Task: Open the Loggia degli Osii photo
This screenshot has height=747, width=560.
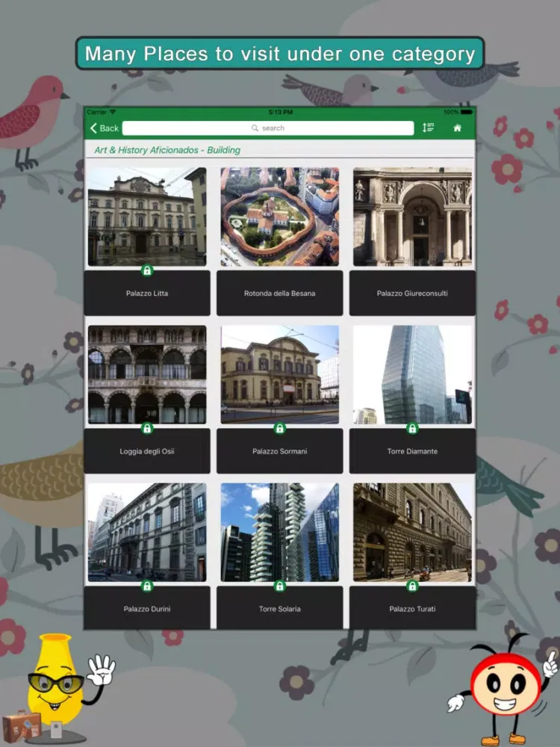Action: (147, 374)
